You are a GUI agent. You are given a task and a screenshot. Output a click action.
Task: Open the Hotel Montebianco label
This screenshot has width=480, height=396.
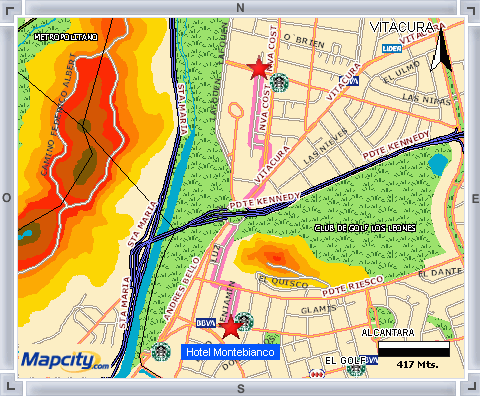(x=230, y=352)
